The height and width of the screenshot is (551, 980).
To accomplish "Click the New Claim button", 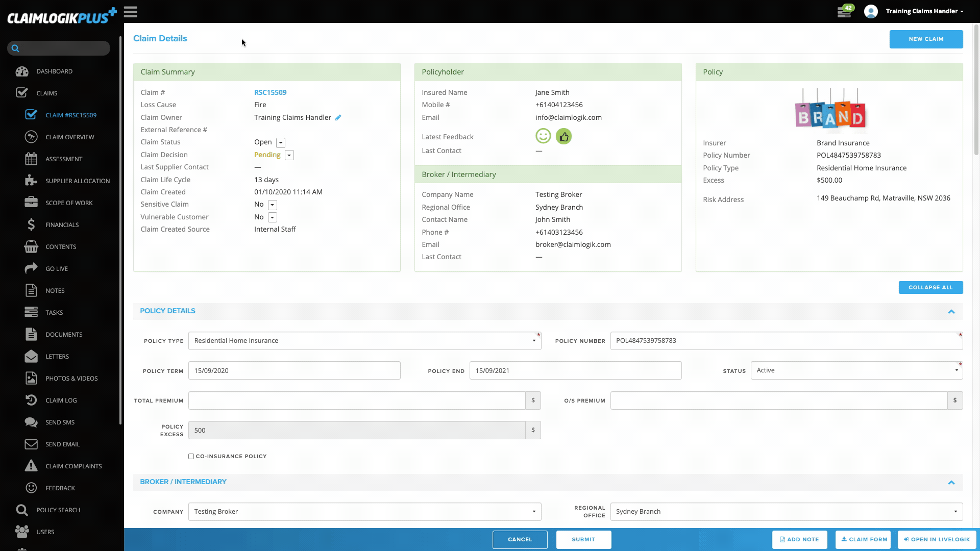I will pyautogui.click(x=925, y=39).
